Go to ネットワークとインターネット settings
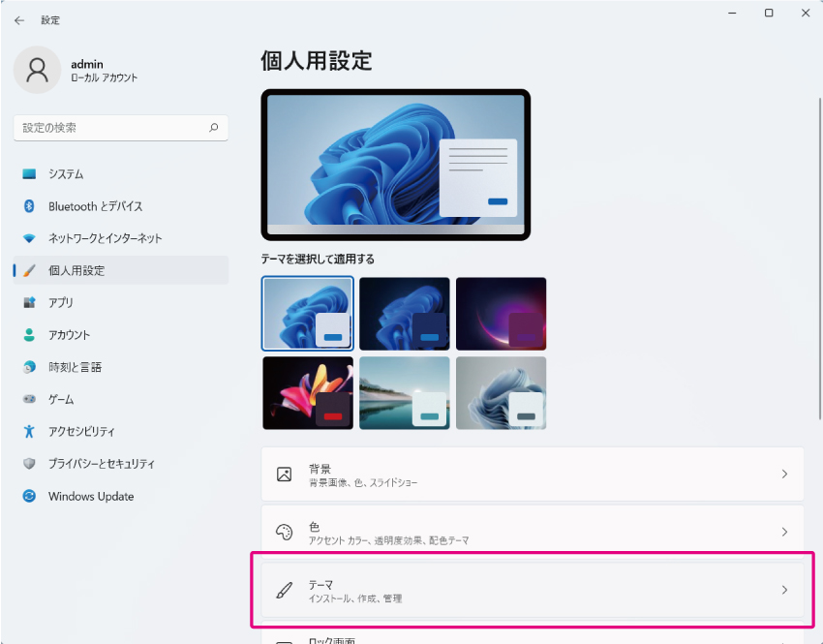Screen dimensions: 823x644 pos(121,238)
